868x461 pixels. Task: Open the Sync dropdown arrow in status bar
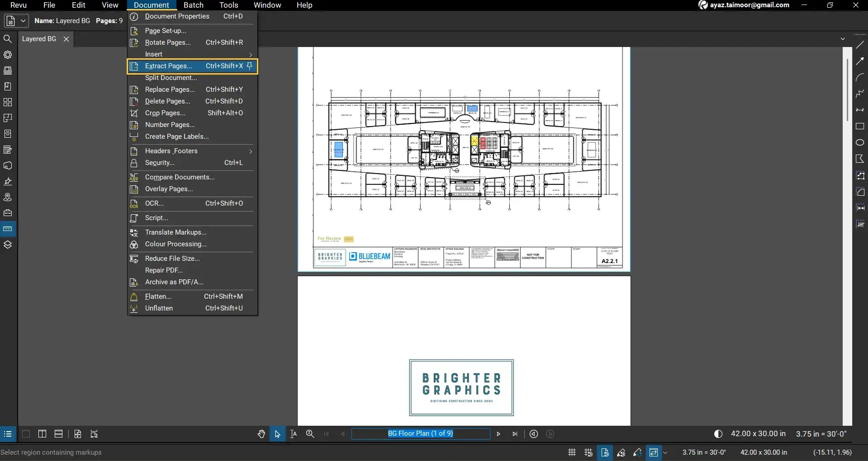pyautogui.click(x=665, y=452)
